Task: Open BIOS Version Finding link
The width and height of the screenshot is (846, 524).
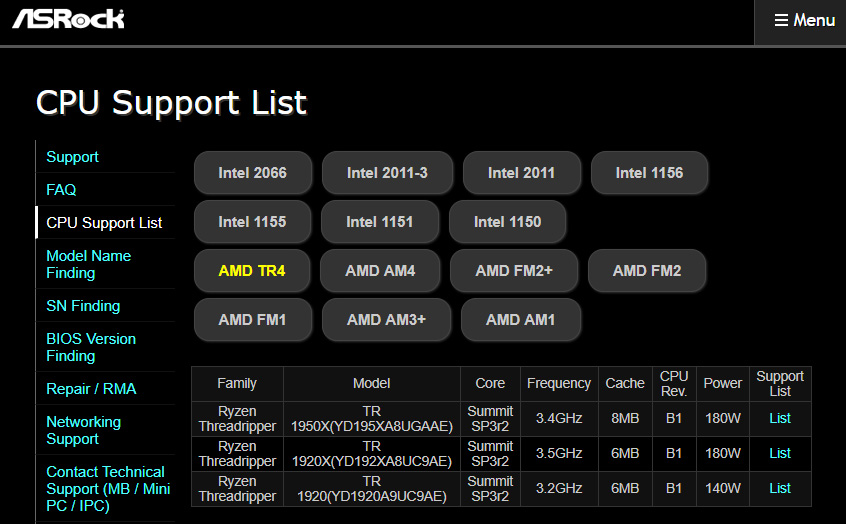Action: (x=91, y=347)
